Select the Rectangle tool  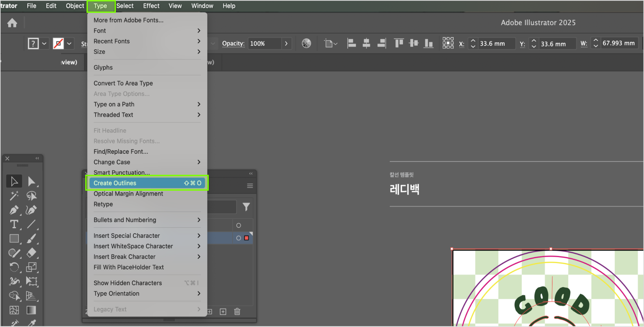pos(14,239)
